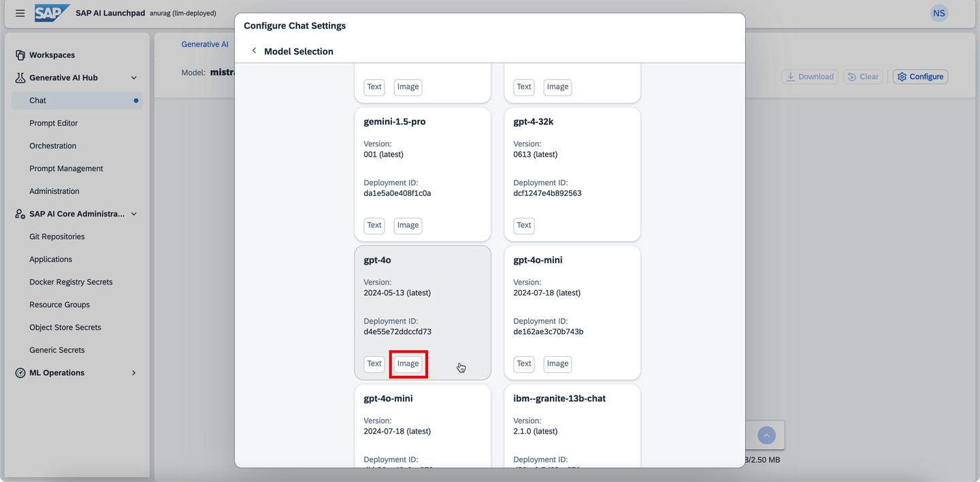980x482 pixels.
Task: Select the gemini-1.5-pro model card title
Action: [x=395, y=122]
